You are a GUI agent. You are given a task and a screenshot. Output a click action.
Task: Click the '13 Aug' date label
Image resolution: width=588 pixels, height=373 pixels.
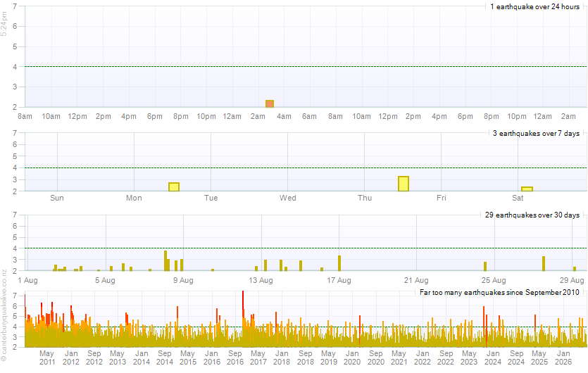click(x=261, y=280)
